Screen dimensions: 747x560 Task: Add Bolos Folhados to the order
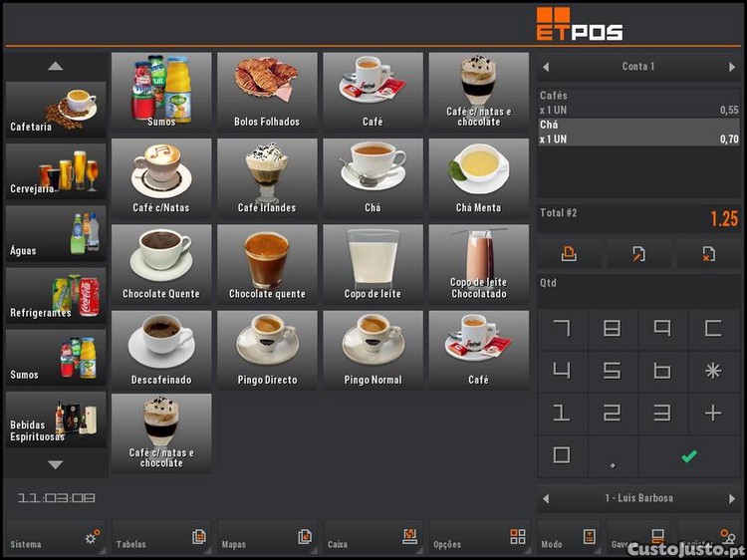(267, 92)
